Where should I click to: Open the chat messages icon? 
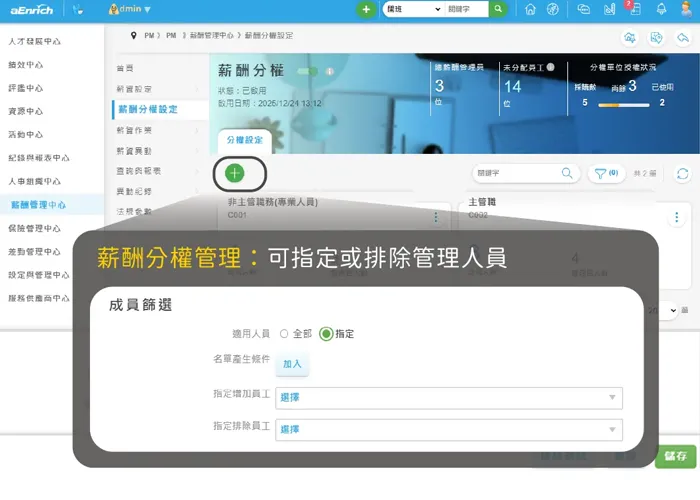[583, 9]
